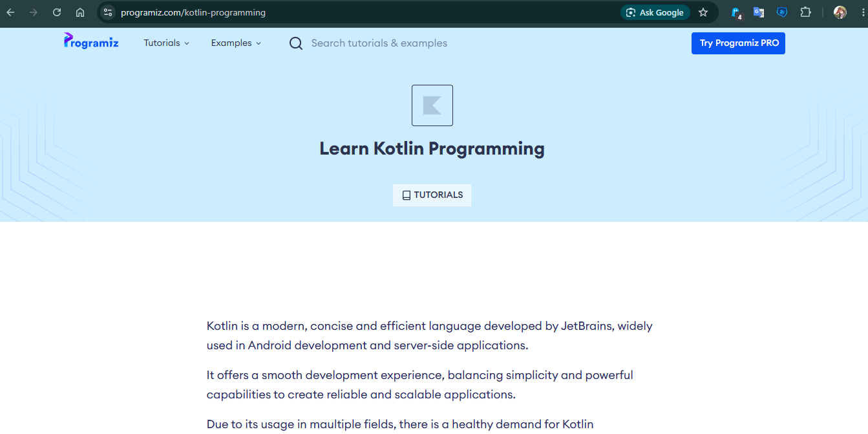Click the Learn Kotlin Programming heading

[432, 149]
